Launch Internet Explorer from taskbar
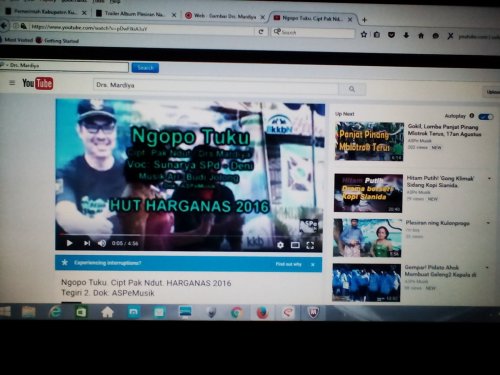The image size is (500, 375). click(x=55, y=312)
